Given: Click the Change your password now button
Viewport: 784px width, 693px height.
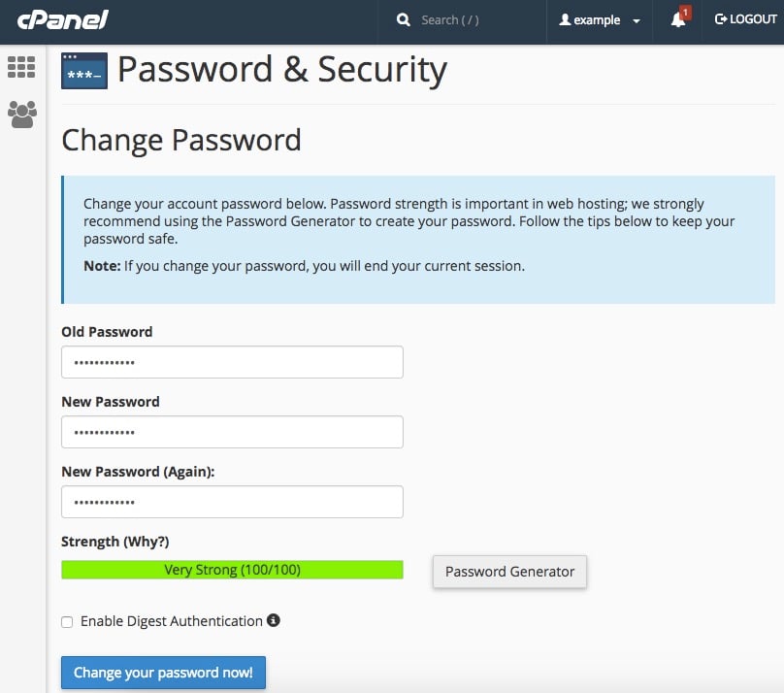Looking at the screenshot, I should click(163, 673).
